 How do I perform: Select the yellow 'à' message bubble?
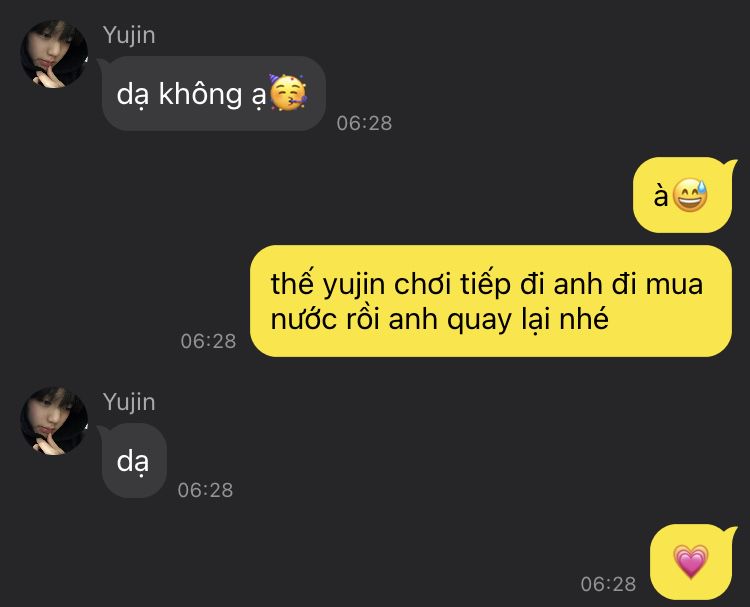point(683,195)
